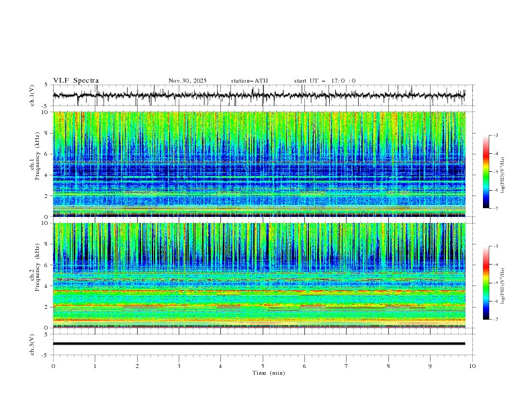Click the time axis tick label '10'
Screen dimensions: 532x411
(472, 366)
